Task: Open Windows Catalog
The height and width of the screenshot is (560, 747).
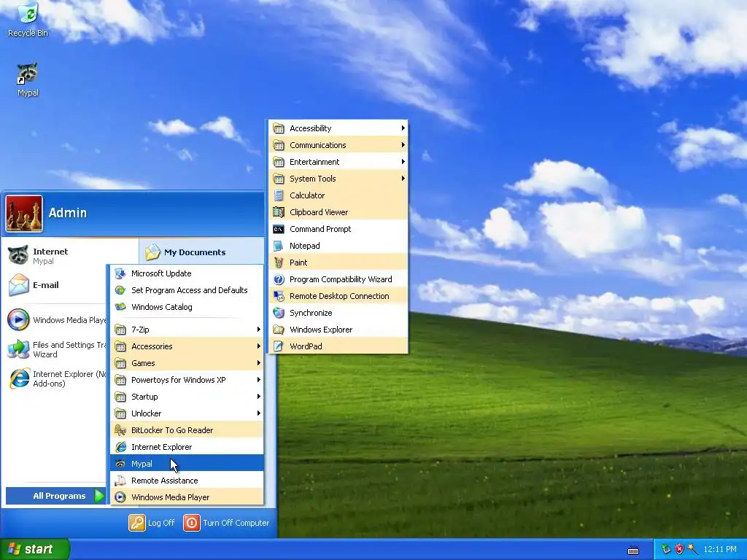Action: pos(187,307)
